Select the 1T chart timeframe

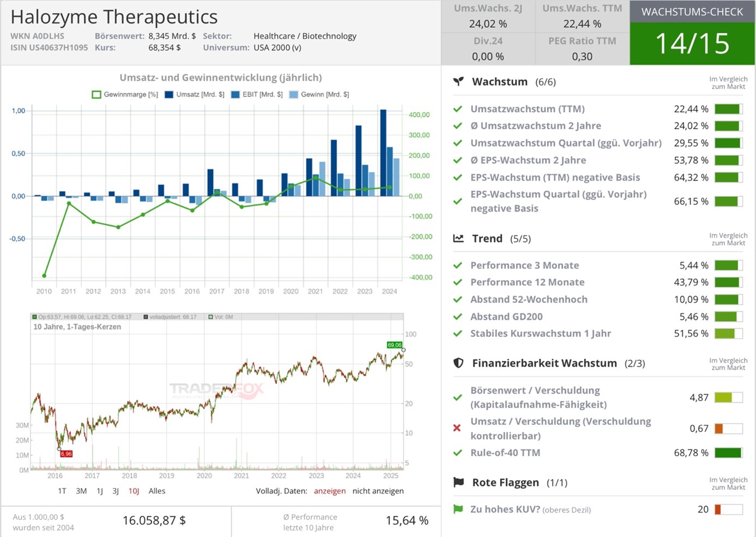pyautogui.click(x=62, y=491)
